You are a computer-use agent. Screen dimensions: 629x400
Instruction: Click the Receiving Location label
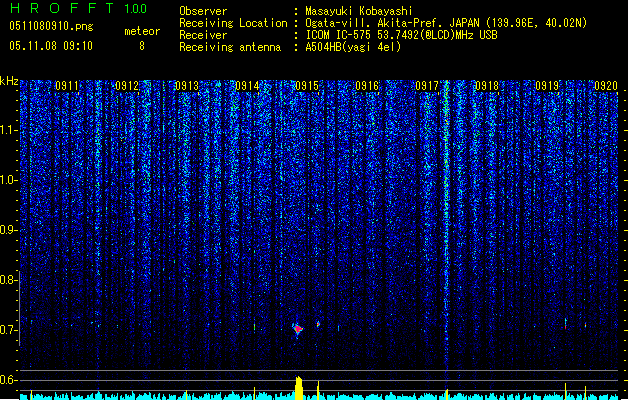[x=233, y=23]
